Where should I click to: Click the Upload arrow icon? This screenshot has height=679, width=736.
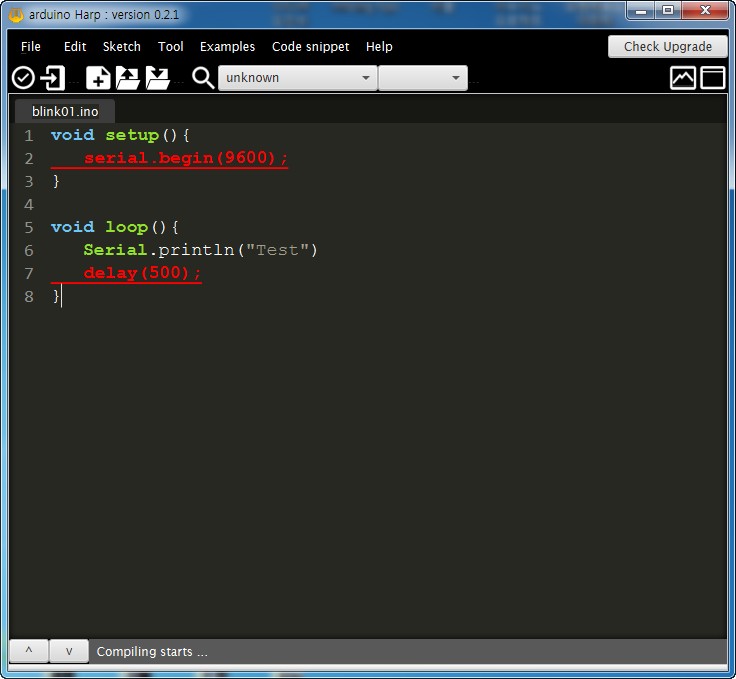click(x=53, y=78)
